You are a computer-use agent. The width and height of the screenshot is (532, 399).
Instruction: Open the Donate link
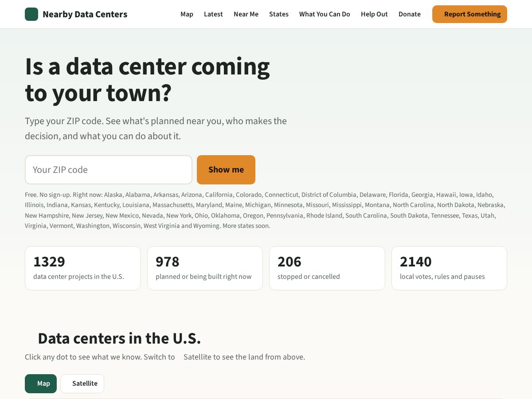(410, 14)
